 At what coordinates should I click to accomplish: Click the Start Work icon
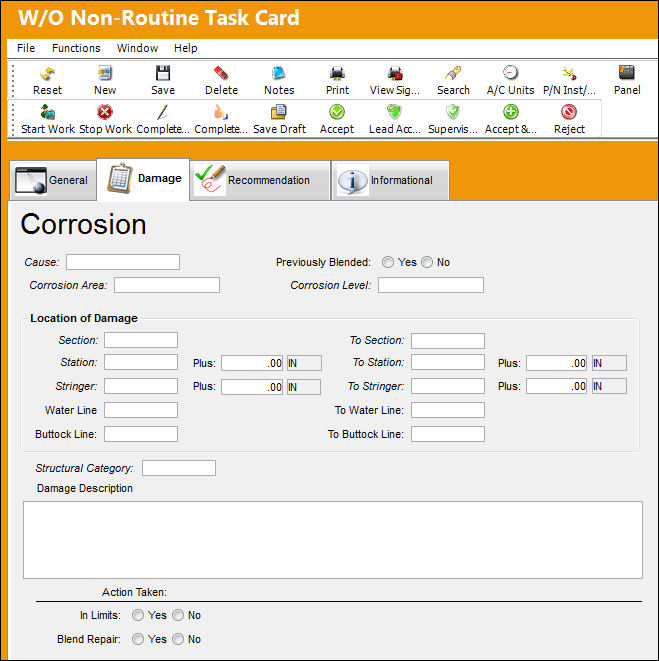[x=47, y=113]
